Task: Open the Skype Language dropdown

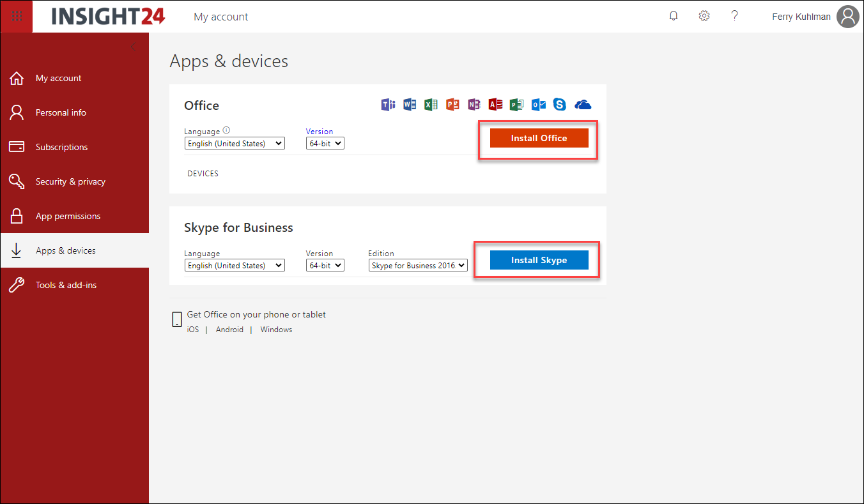Action: (x=235, y=266)
